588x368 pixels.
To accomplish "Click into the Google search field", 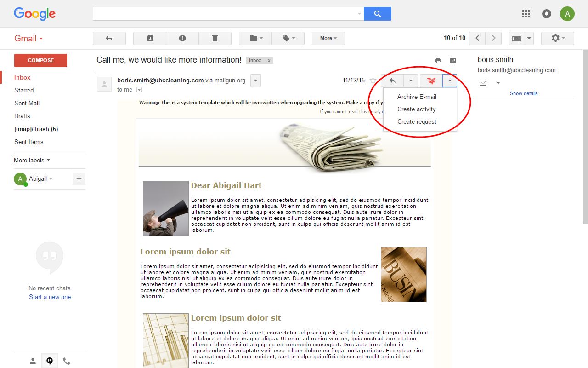I will [228, 14].
